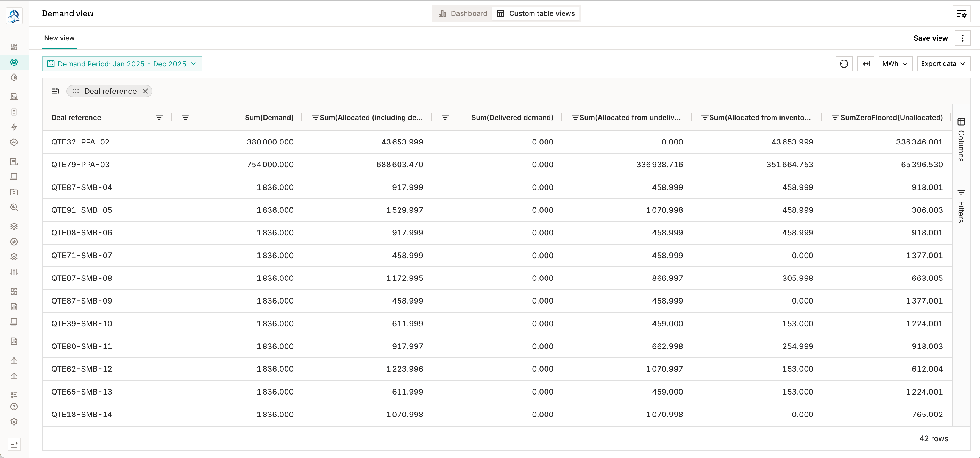Switch to the Dashboard tab
Viewport: 980px width, 458px height.
tap(463, 14)
